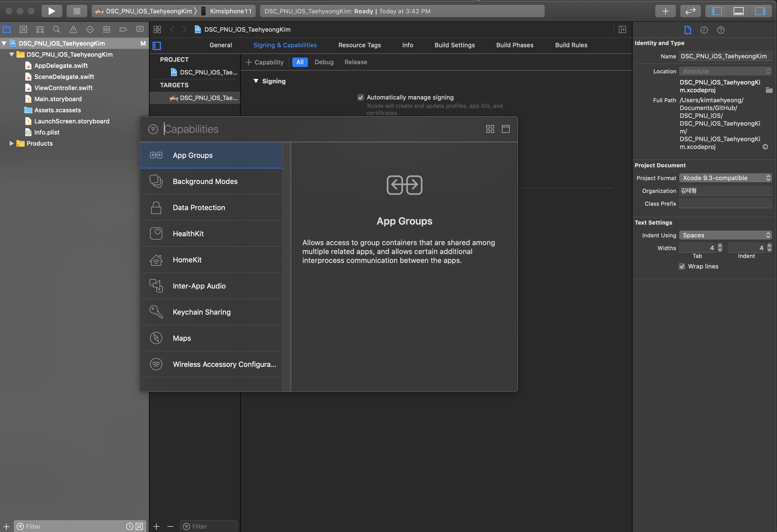Open the Project Format dropdown
The image size is (777, 532).
pos(725,178)
